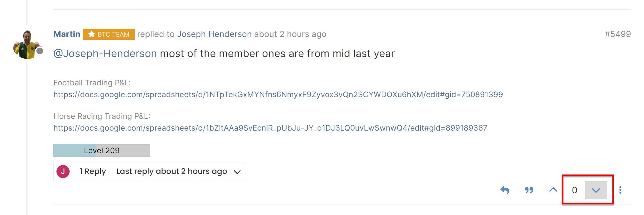Screen dimensions: 644x215
Task: Open the Football Trading P&L spreadsheet link
Action: click(278, 95)
